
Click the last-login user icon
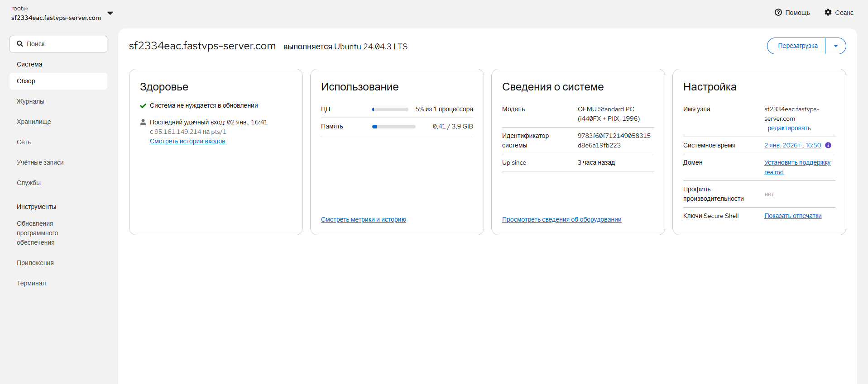coord(143,122)
